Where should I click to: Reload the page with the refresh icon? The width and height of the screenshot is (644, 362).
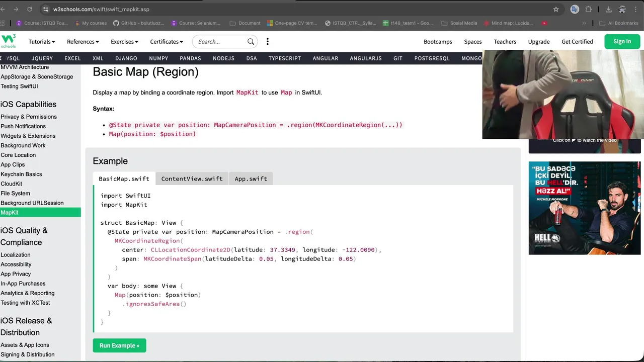coord(30,9)
